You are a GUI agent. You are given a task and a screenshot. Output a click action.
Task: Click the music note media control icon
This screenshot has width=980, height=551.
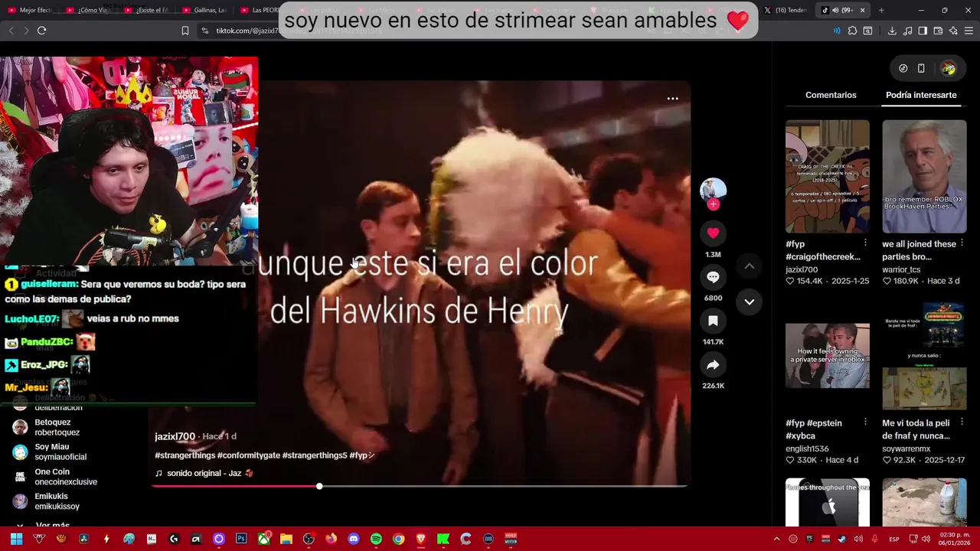[907, 31]
